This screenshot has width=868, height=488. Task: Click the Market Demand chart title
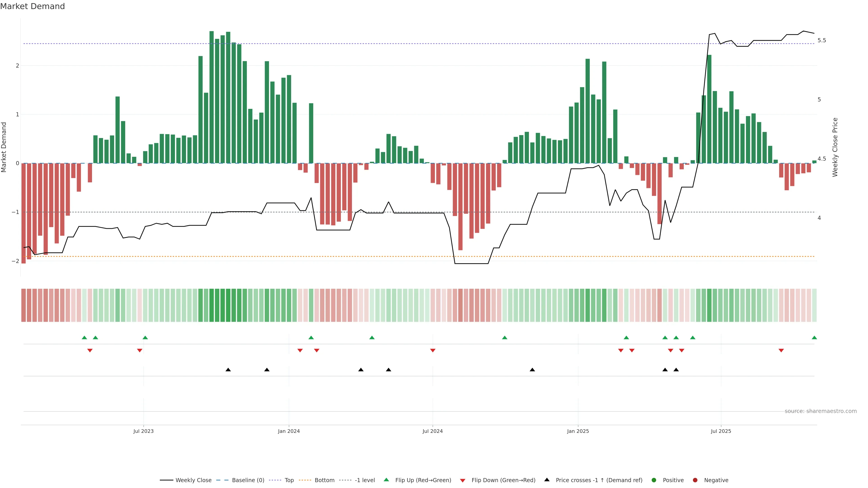(x=32, y=6)
